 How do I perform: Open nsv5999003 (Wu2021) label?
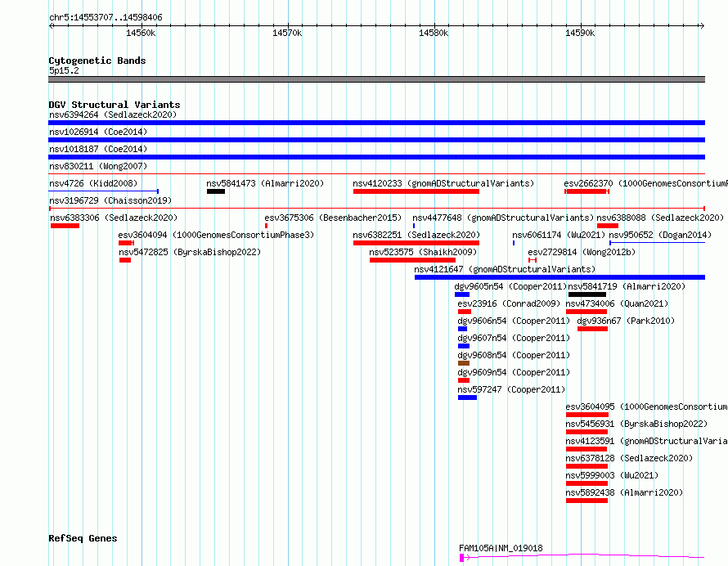point(612,475)
